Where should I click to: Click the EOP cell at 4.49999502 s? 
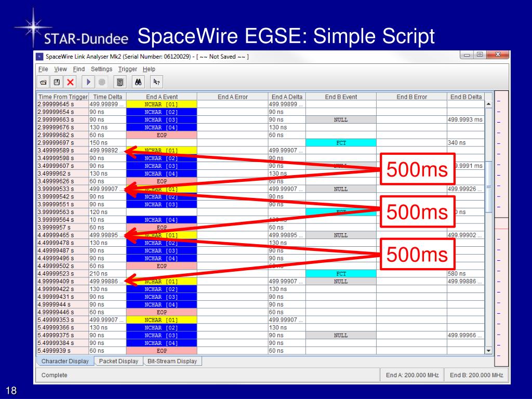click(162, 266)
